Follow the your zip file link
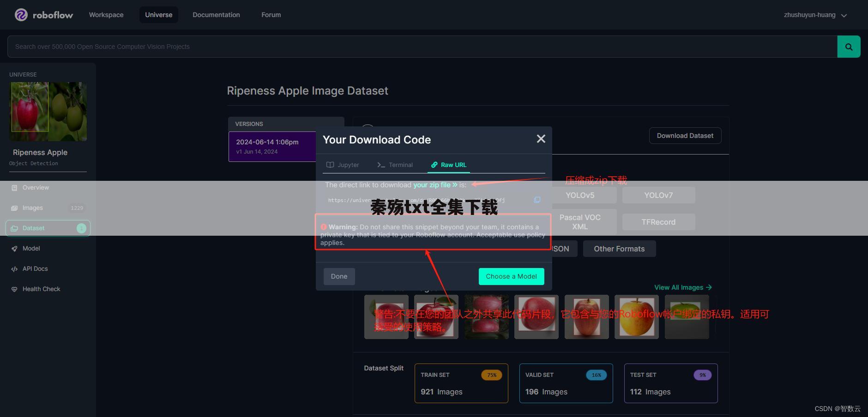The height and width of the screenshot is (417, 868). tap(435, 185)
